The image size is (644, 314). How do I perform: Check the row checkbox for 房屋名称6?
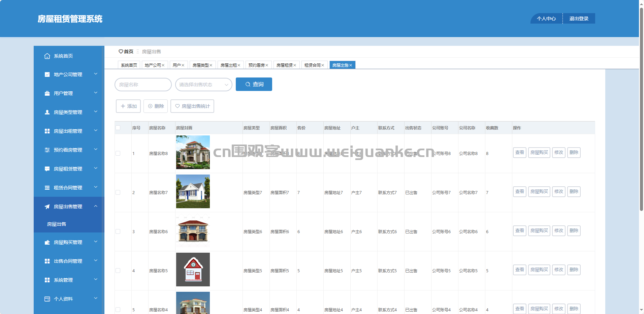(x=118, y=231)
